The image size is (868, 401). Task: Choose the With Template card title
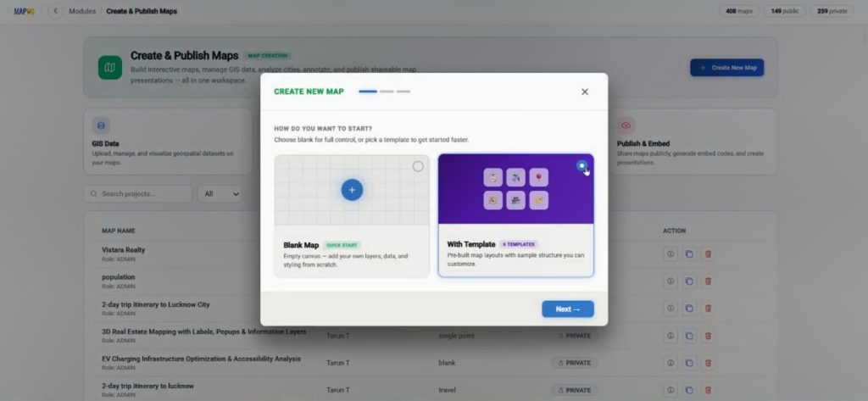[471, 244]
